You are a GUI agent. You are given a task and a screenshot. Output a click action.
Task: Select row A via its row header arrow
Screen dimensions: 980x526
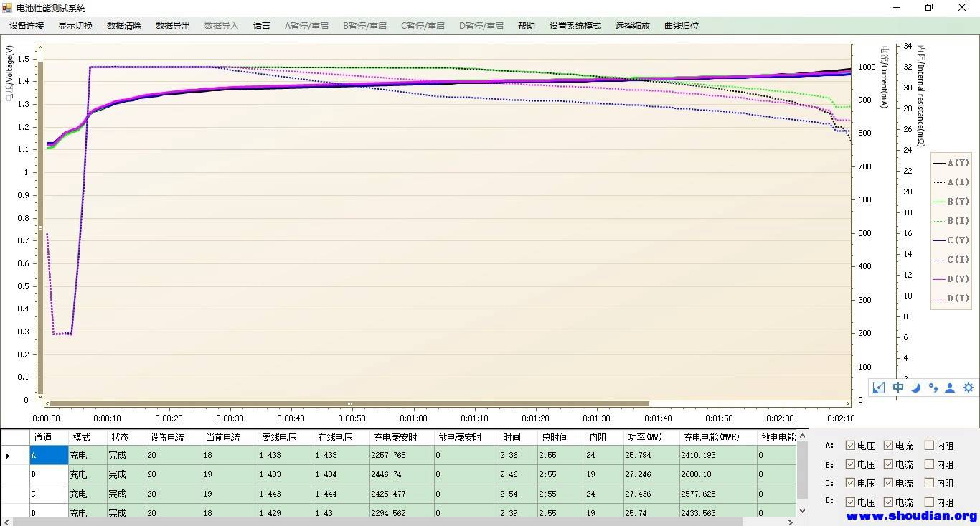tap(14, 455)
